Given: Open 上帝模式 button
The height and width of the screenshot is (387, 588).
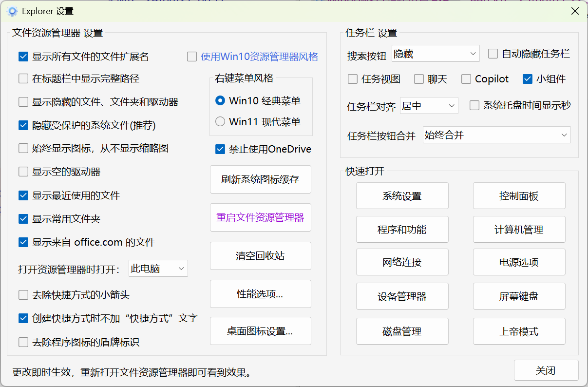Looking at the screenshot, I should click(519, 331).
